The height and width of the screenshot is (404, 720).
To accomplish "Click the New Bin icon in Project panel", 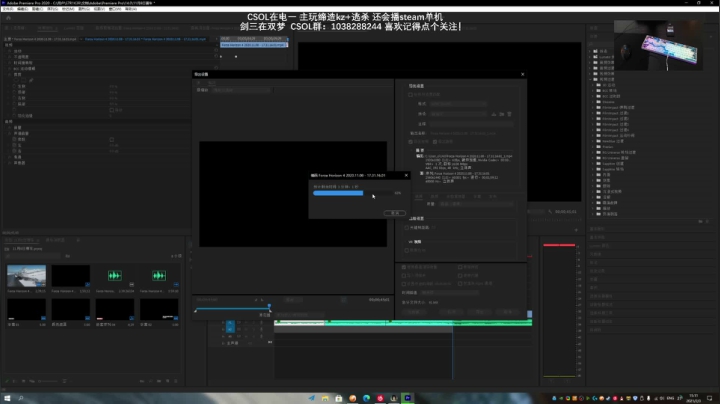I will [159, 381].
